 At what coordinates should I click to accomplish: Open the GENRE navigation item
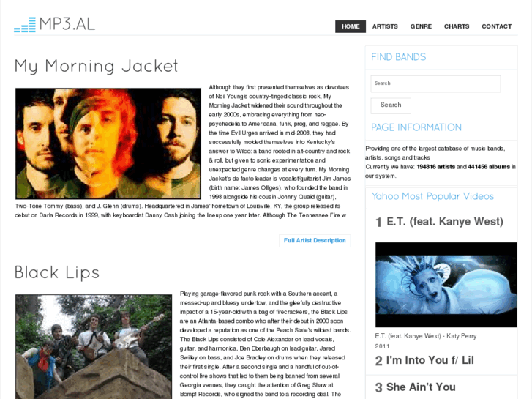coord(421,26)
